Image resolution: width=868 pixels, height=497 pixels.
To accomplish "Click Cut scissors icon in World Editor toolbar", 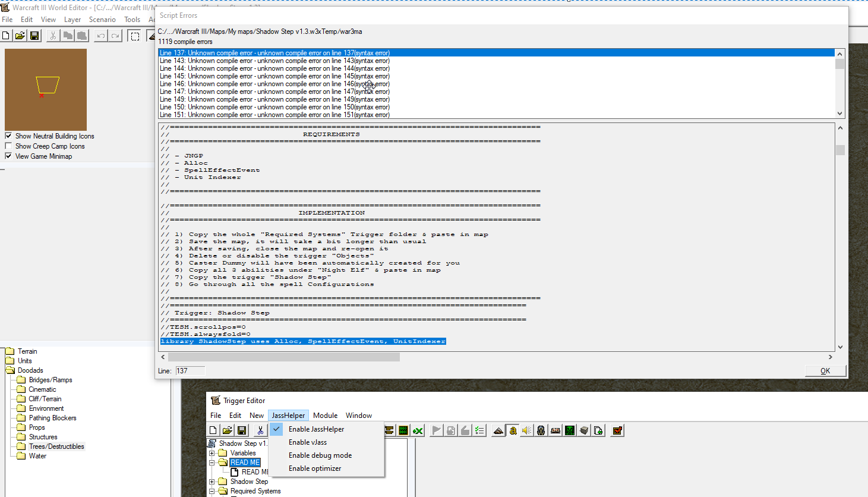I will 53,36.
